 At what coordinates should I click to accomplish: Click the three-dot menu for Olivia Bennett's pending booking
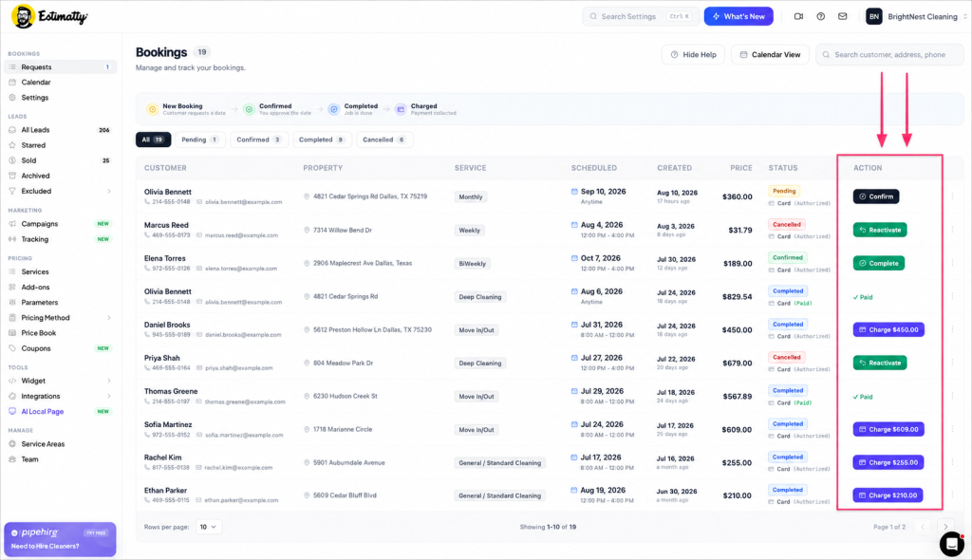coord(953,196)
